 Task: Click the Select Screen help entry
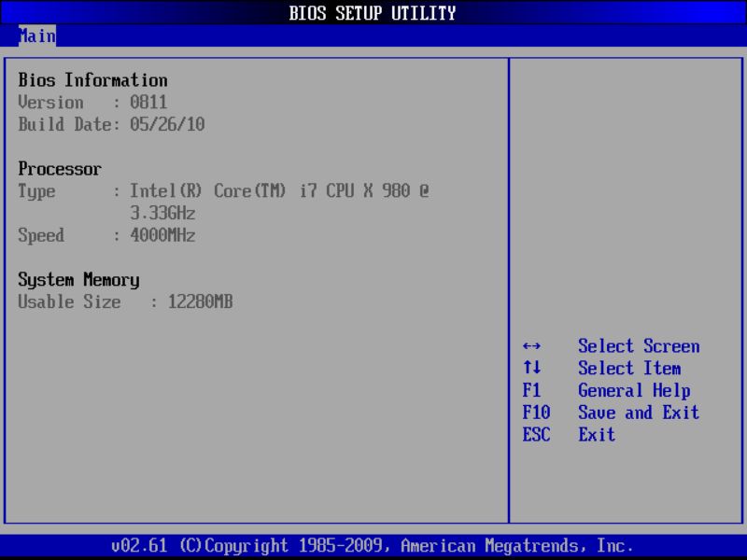639,346
